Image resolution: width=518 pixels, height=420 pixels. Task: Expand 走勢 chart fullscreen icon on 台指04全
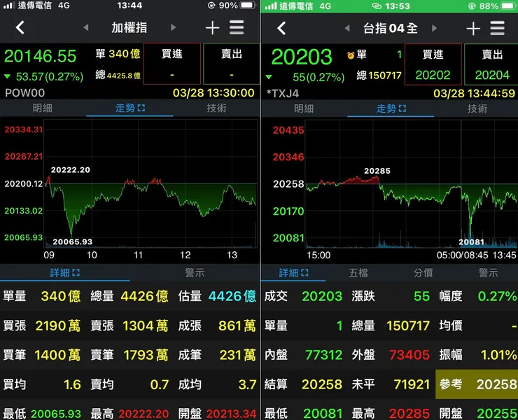[x=402, y=108]
